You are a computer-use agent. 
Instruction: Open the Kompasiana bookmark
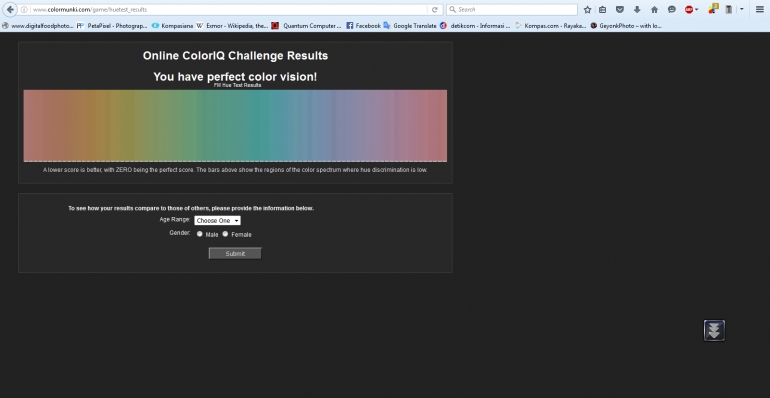[x=172, y=26]
